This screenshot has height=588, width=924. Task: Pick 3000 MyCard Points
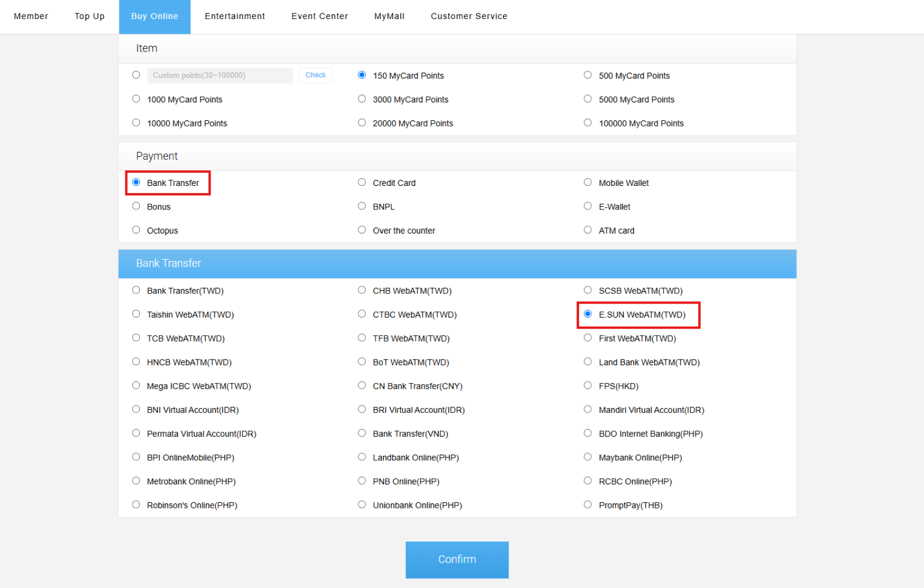pos(362,99)
